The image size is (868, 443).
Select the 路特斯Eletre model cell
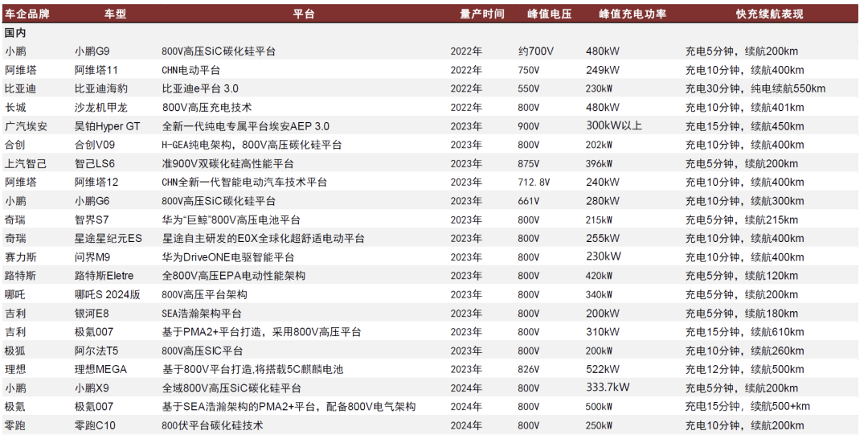pos(104,276)
